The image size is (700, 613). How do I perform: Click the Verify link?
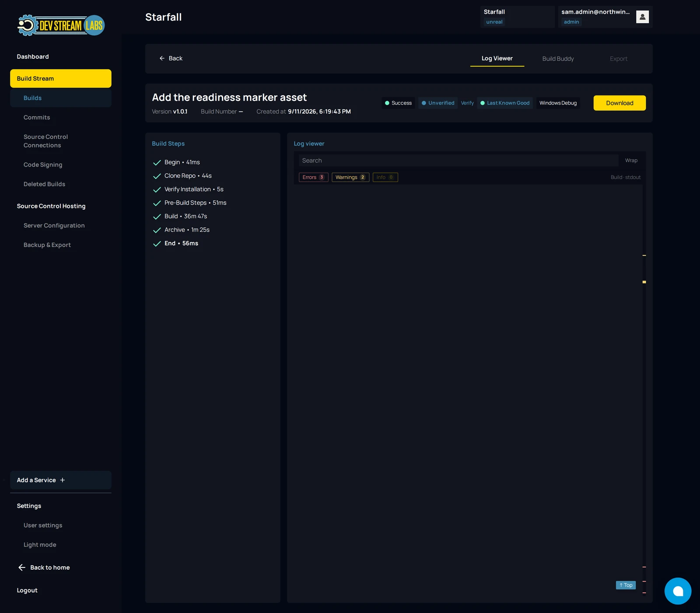coord(467,103)
